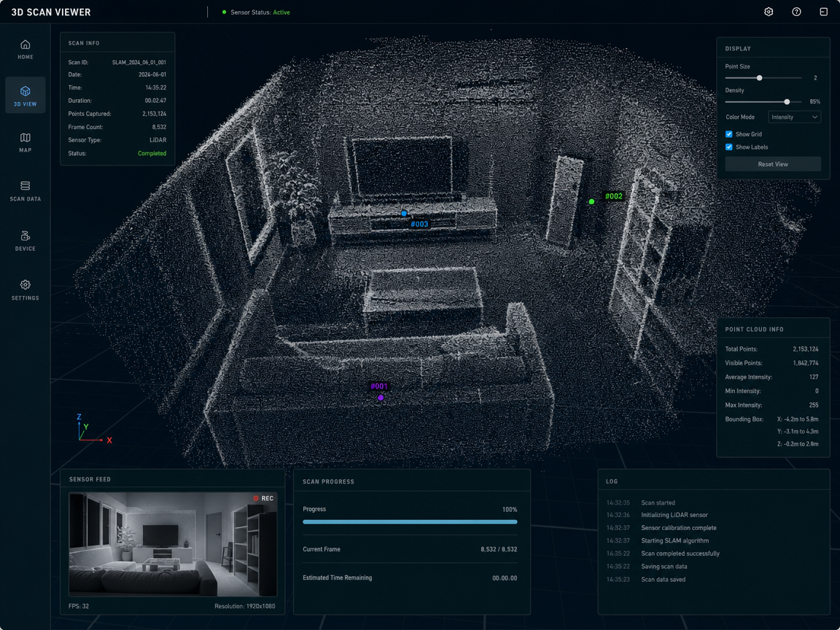Click the scan Progress bar
The height and width of the screenshot is (630, 840).
(410, 522)
